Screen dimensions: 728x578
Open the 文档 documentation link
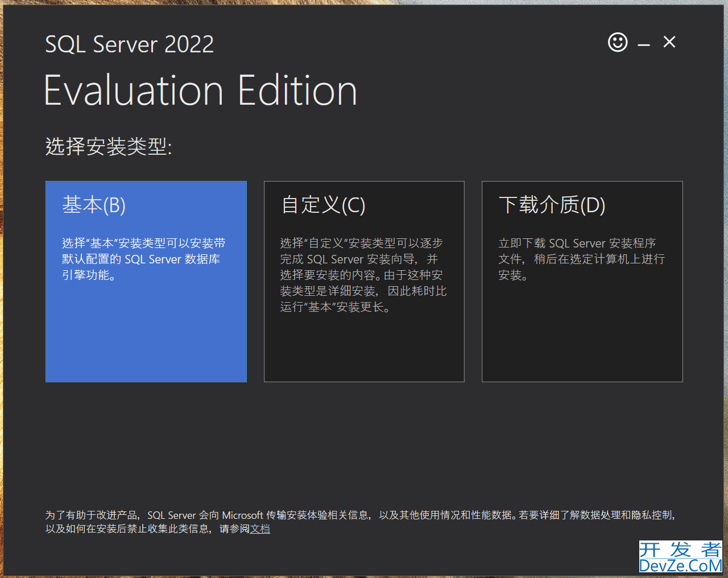tap(260, 529)
